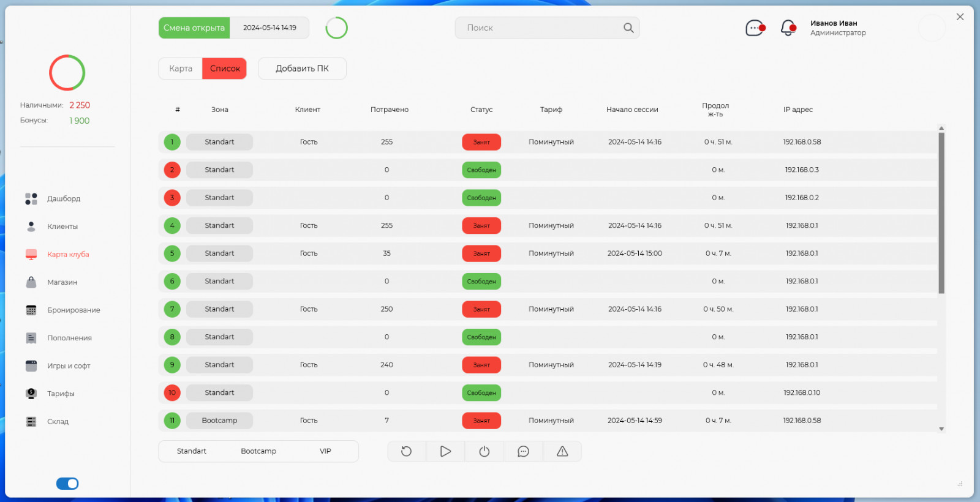980x502 pixels.
Task: Toggle the blue switch in sidebar
Action: click(x=67, y=484)
